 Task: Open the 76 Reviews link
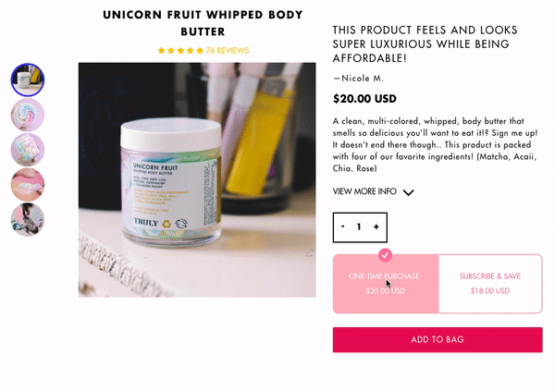228,51
